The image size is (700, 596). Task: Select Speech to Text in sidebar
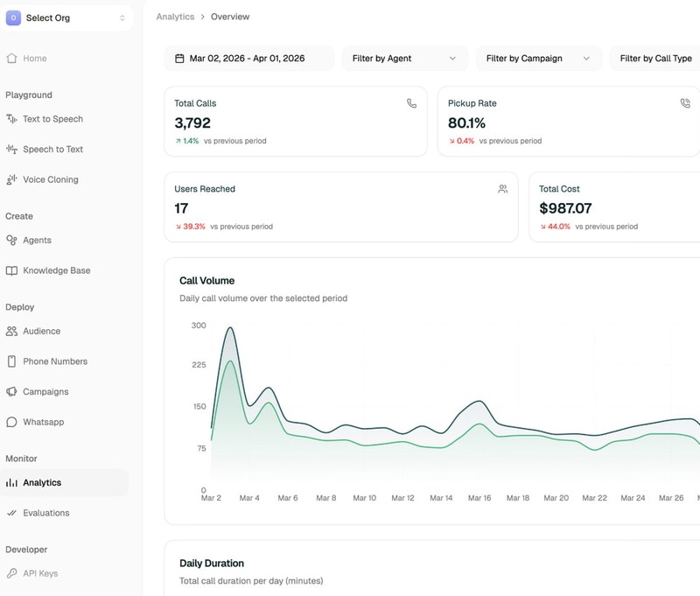click(52, 150)
